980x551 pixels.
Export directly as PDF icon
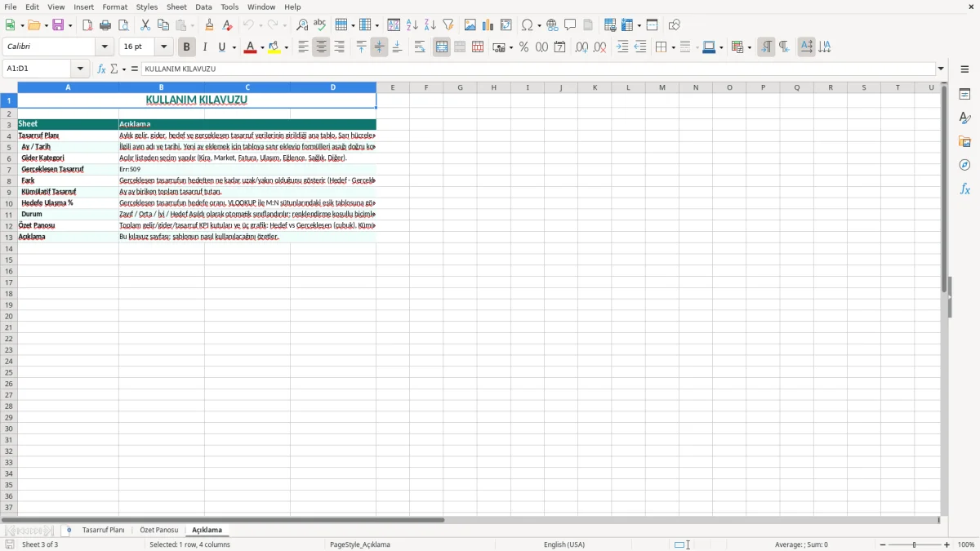[87, 25]
